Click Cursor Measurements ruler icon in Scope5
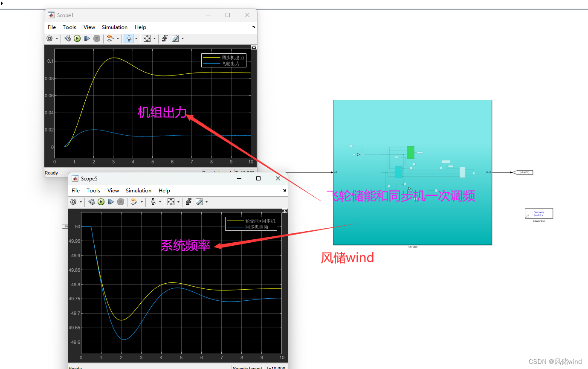Viewport: 588px width, 369px height. (x=199, y=202)
